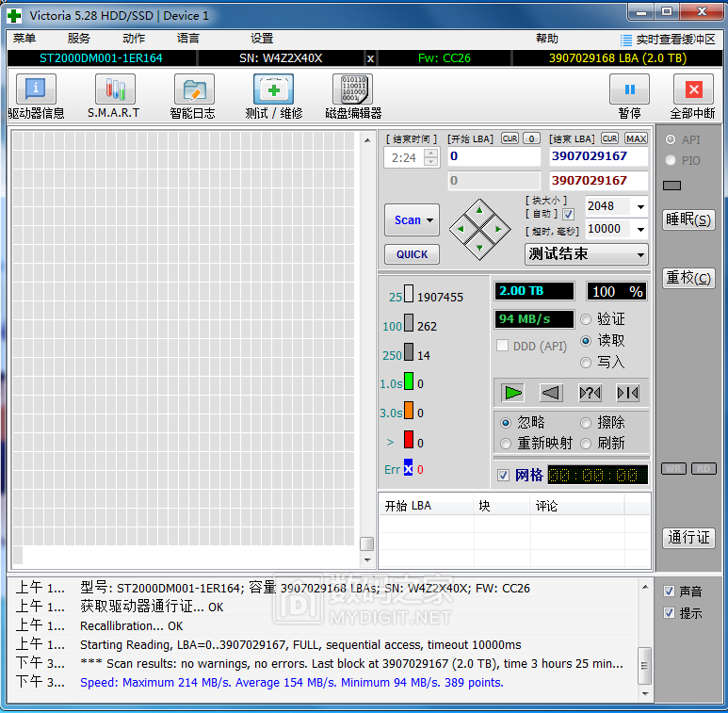Click the 全部中断 abort all icon

pyautogui.click(x=693, y=89)
